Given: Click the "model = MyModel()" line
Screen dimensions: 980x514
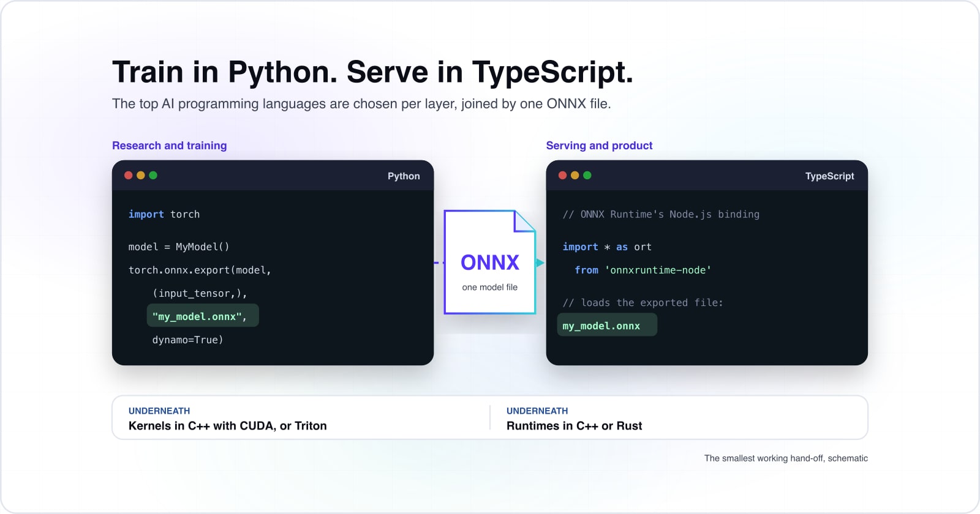Looking at the screenshot, I should (179, 247).
